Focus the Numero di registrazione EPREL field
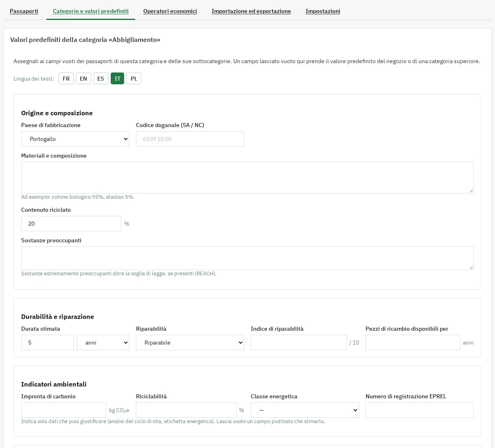The image size is (495, 448). coord(420,410)
